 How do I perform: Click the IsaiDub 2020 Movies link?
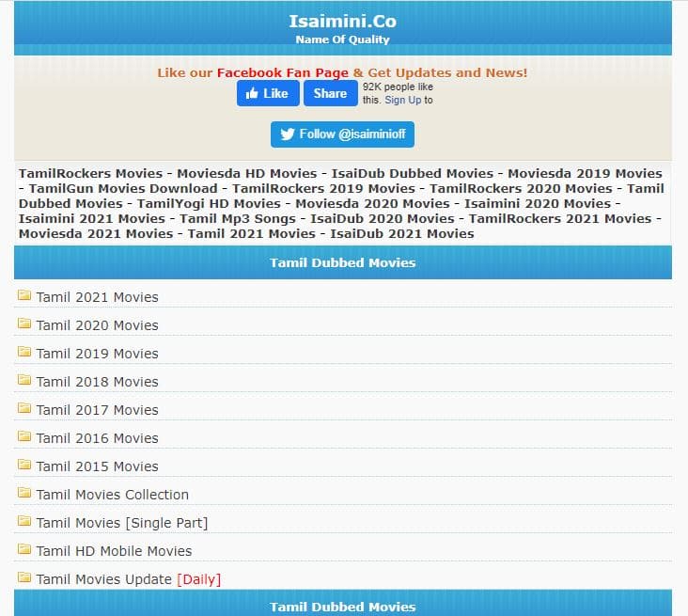click(x=383, y=218)
